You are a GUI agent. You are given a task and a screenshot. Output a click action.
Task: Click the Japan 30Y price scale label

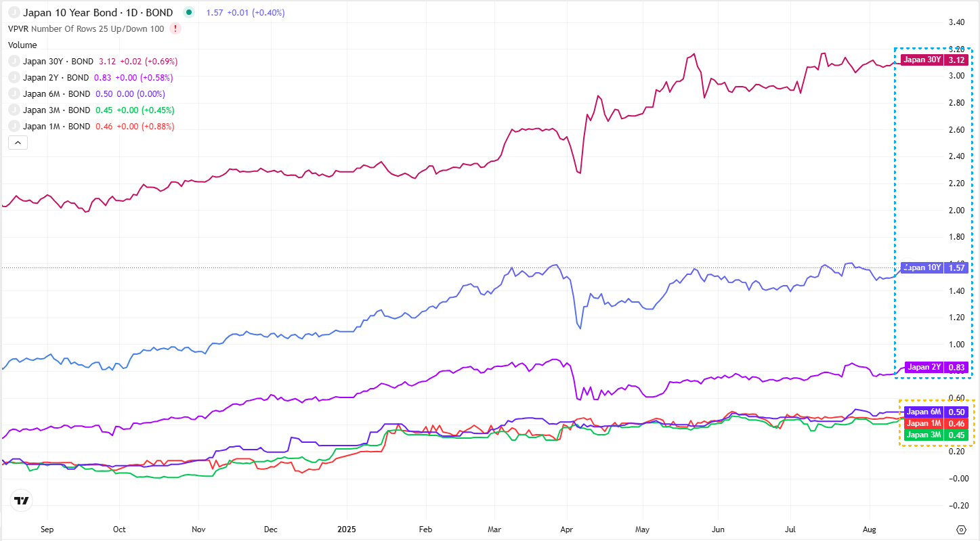933,60
